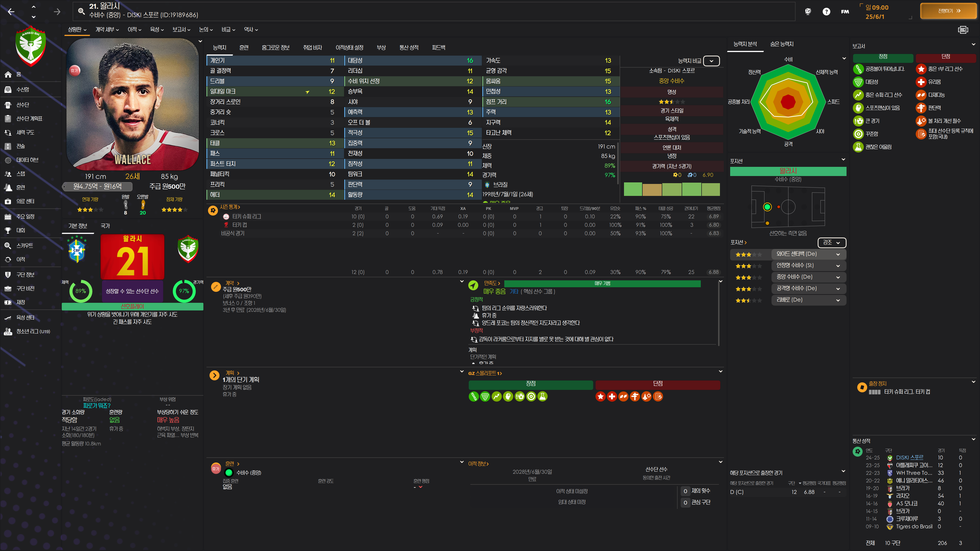Viewport: 980px width, 551px height.
Task: Open the GZ 스몰리포트 link
Action: click(x=485, y=373)
